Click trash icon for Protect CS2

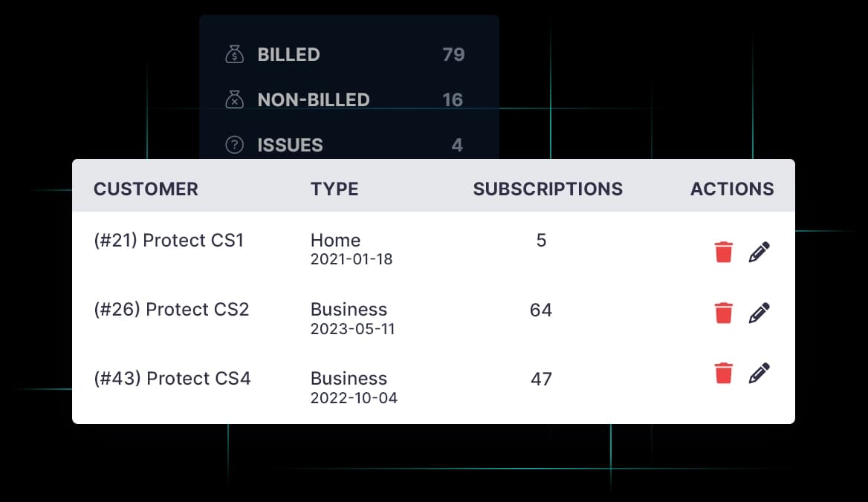[723, 313]
